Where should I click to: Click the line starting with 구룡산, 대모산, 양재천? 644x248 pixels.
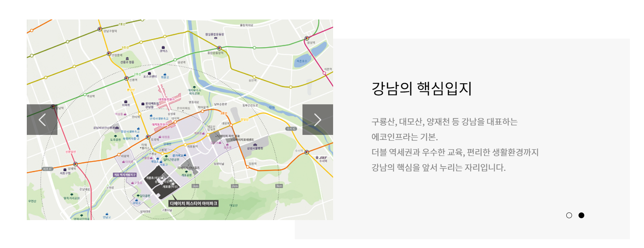pos(445,122)
